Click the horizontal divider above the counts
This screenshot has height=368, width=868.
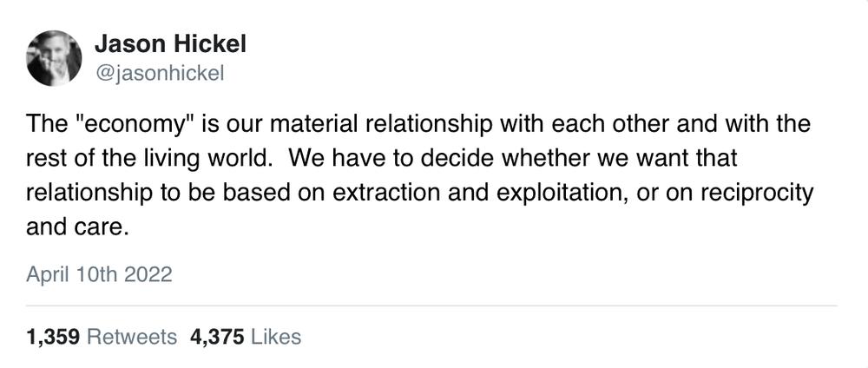click(x=431, y=306)
